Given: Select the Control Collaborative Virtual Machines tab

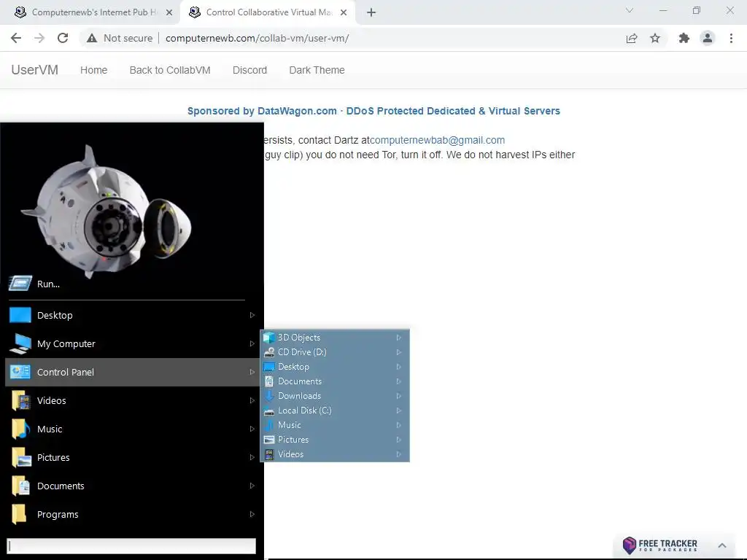Looking at the screenshot, I should coord(267,12).
